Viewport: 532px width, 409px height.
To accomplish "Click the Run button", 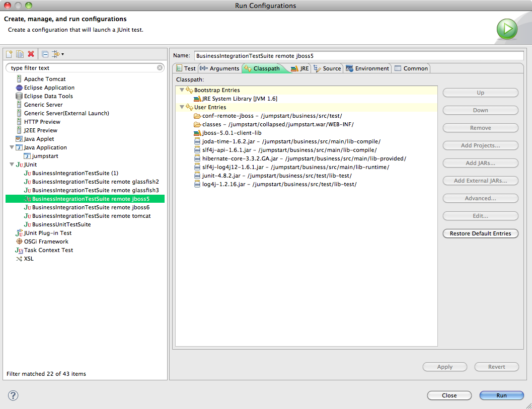I will [x=501, y=395].
